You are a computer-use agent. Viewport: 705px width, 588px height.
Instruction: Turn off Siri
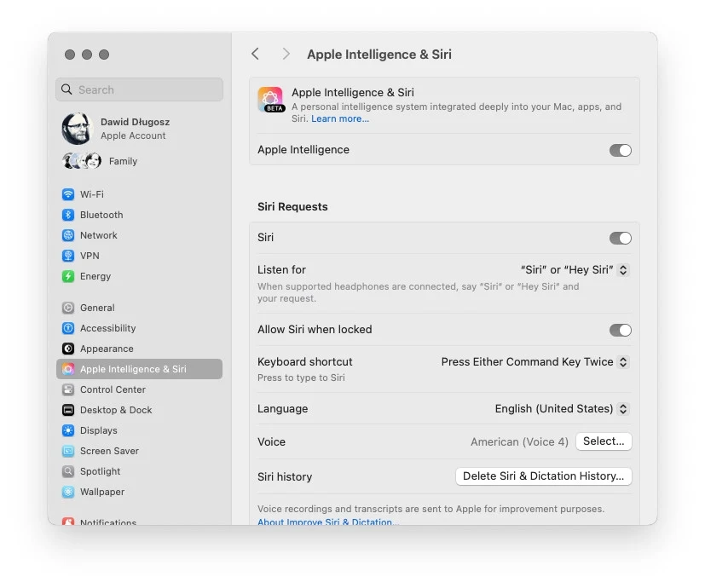(621, 238)
